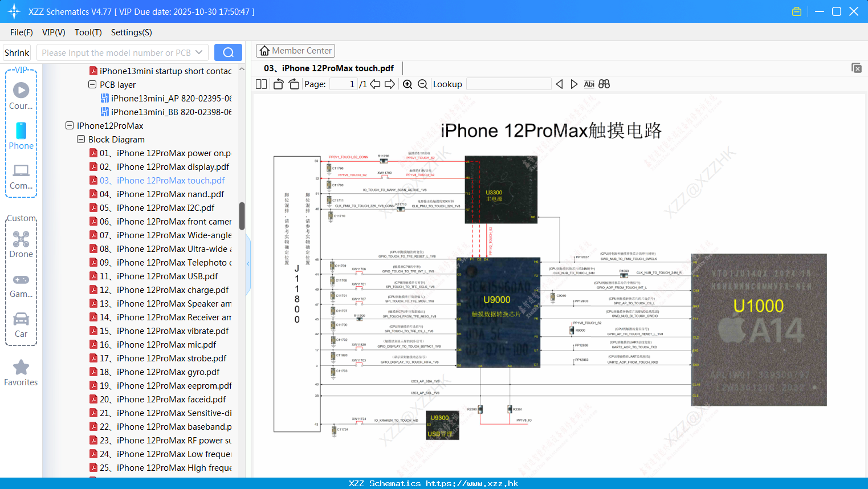The width and height of the screenshot is (868, 489).
Task: Open the Settings(S) menu
Action: coord(132,32)
